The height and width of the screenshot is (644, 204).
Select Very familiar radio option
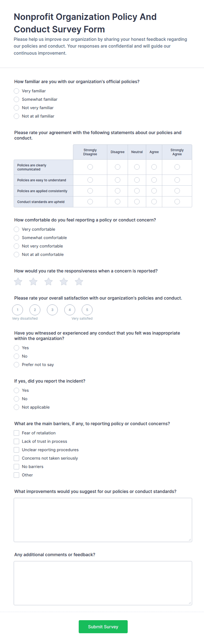(x=16, y=91)
